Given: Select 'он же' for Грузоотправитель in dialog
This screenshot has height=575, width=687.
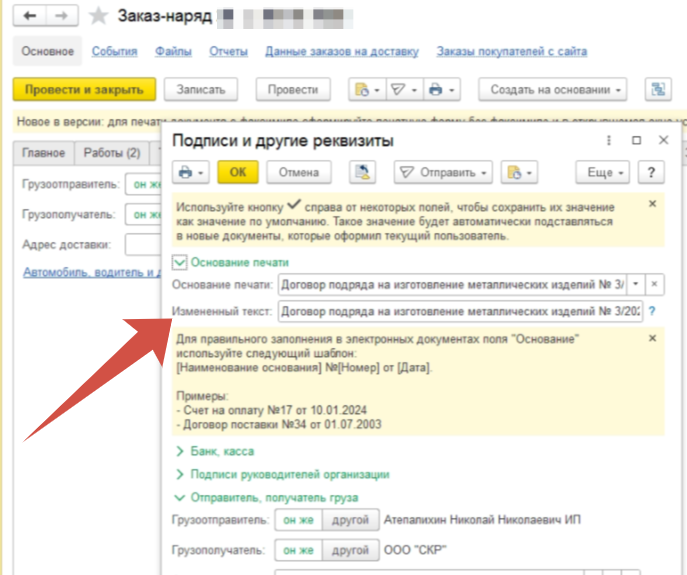Looking at the screenshot, I should 298,520.
